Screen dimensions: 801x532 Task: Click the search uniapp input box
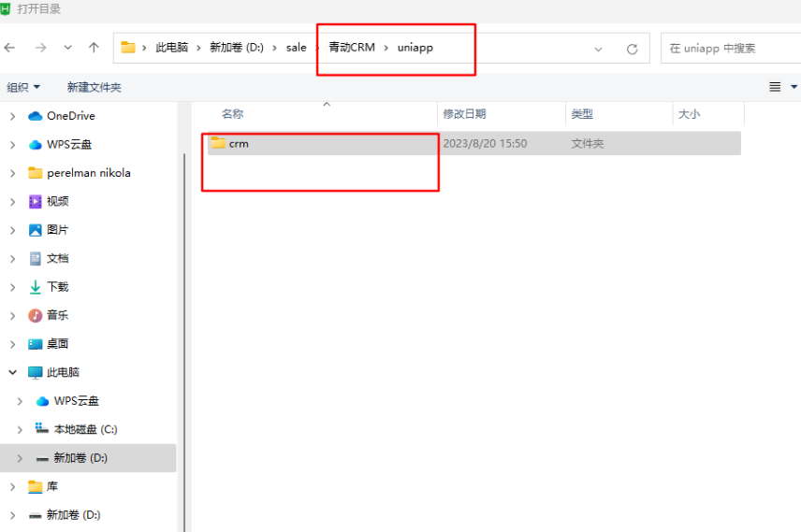click(x=725, y=48)
